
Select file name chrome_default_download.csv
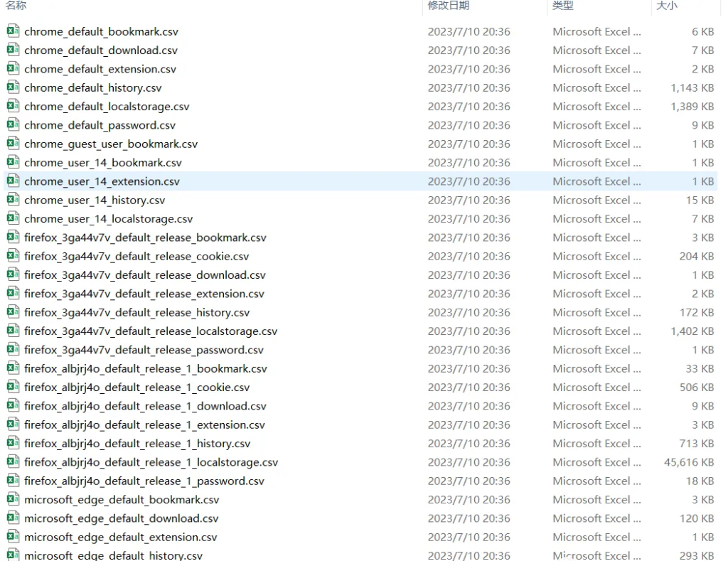101,50
